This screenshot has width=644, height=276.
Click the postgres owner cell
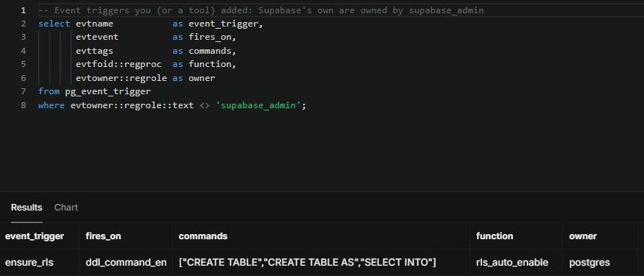[x=600, y=263]
